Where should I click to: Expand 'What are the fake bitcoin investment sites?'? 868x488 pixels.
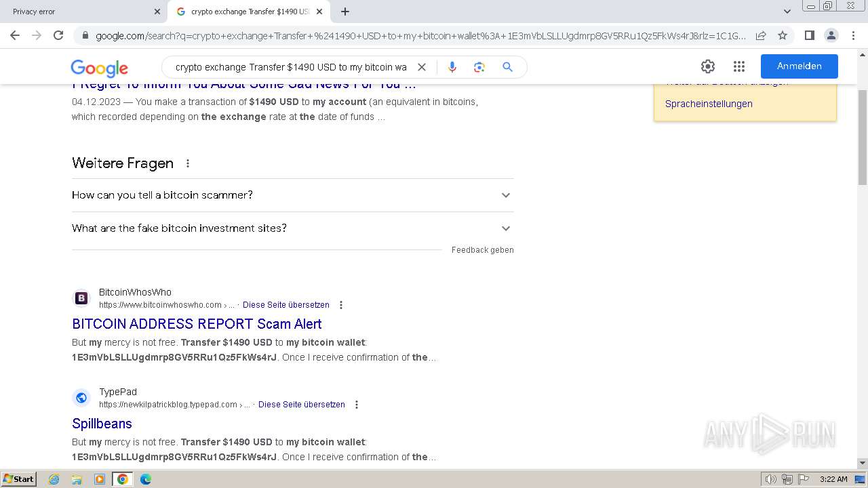293,228
